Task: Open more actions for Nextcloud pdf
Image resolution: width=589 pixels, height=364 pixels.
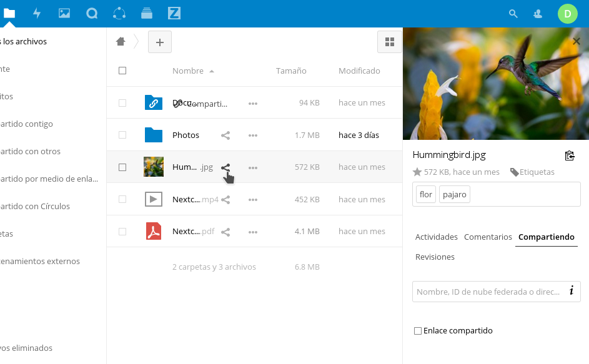Action: pos(253,232)
